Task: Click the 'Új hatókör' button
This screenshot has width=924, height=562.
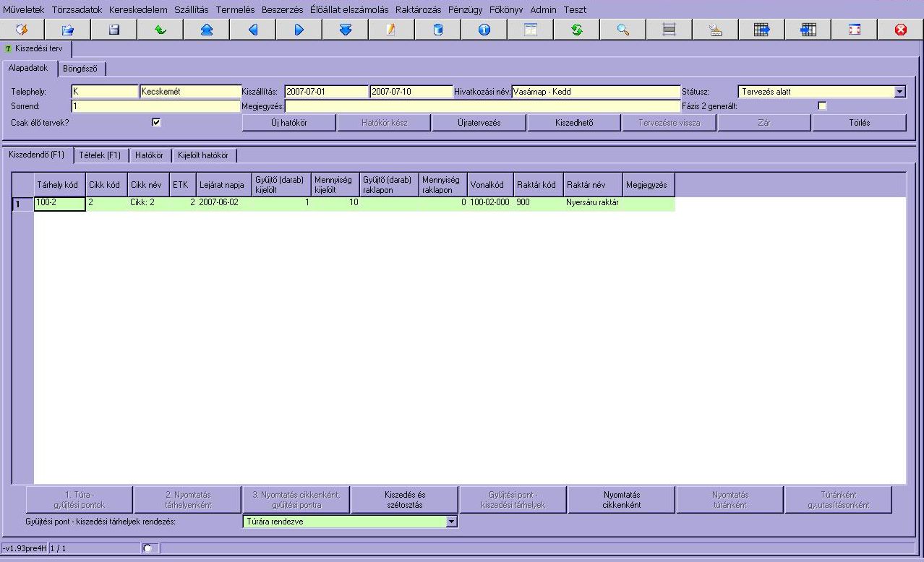Action: coord(288,123)
